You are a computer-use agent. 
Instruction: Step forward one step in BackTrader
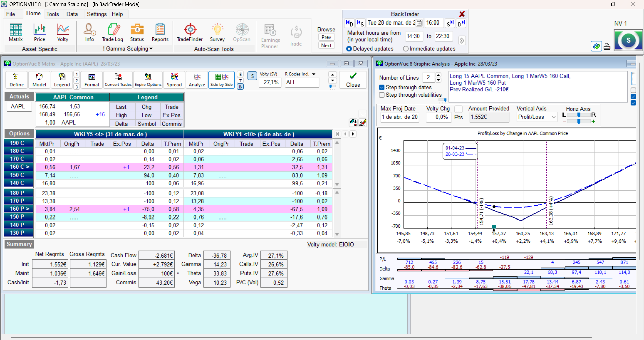point(450,23)
